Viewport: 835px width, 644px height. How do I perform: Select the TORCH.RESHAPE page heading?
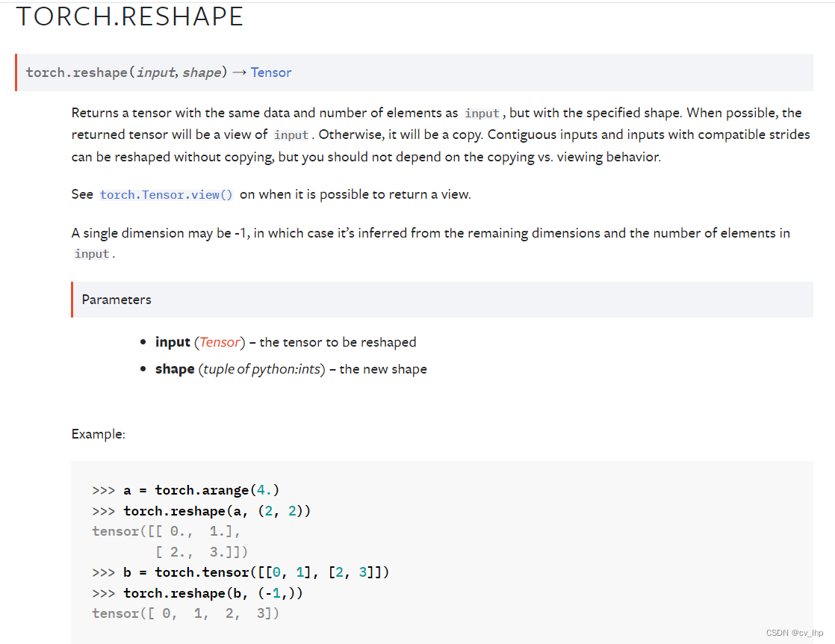[x=130, y=16]
